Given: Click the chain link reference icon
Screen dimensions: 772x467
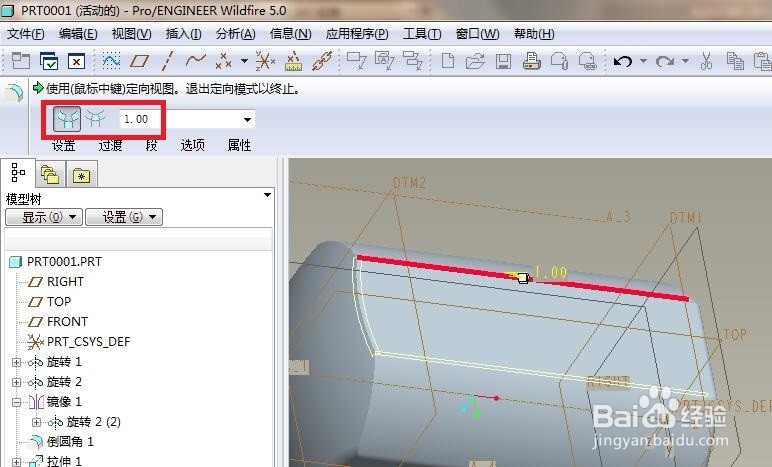Looking at the screenshot, I should [x=322, y=61].
